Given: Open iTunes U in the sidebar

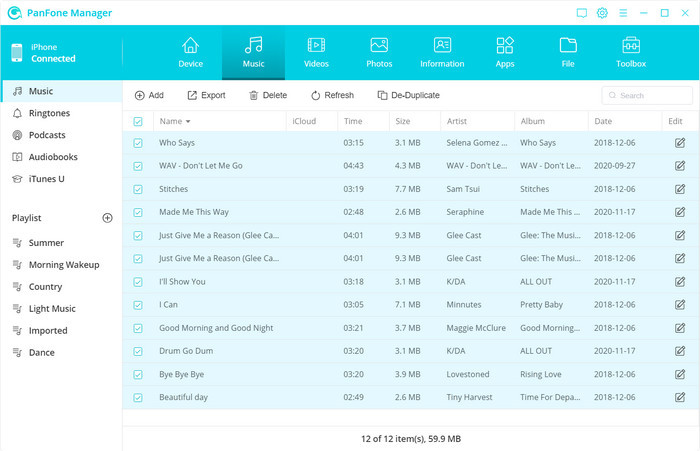Looking at the screenshot, I should tap(61, 179).
